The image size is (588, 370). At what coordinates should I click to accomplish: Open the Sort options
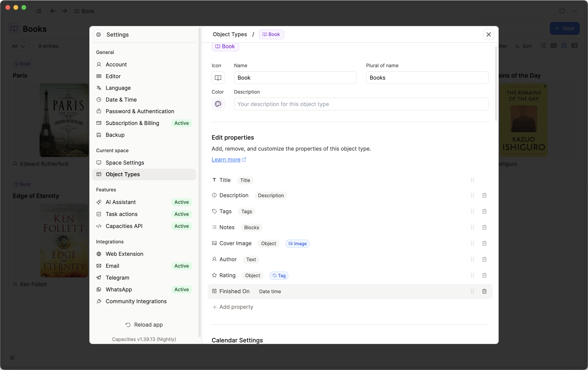pyautogui.click(x=523, y=46)
